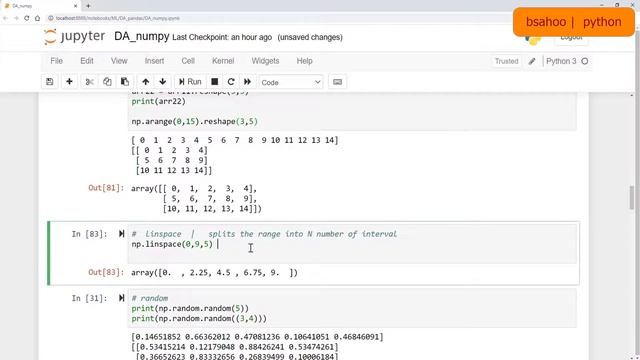Open the Help menu

pyautogui.click(x=304, y=61)
